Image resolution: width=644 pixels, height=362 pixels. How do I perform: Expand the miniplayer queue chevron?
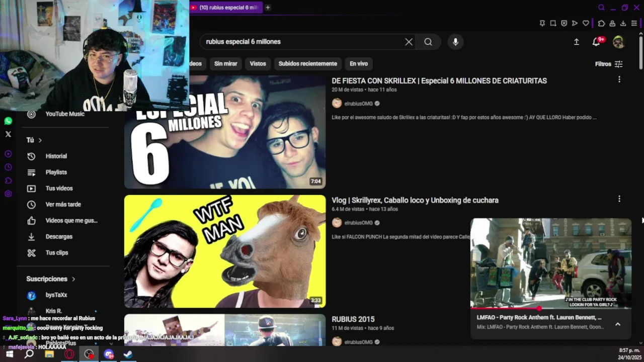(618, 324)
